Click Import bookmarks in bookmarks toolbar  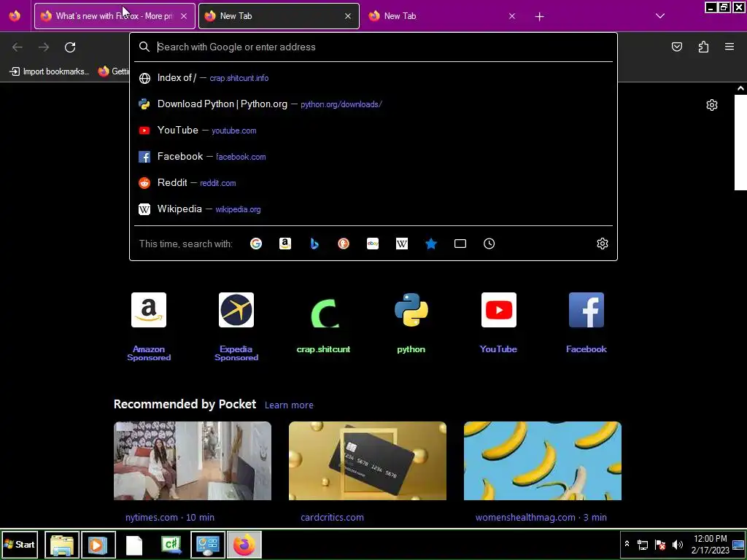tap(50, 71)
